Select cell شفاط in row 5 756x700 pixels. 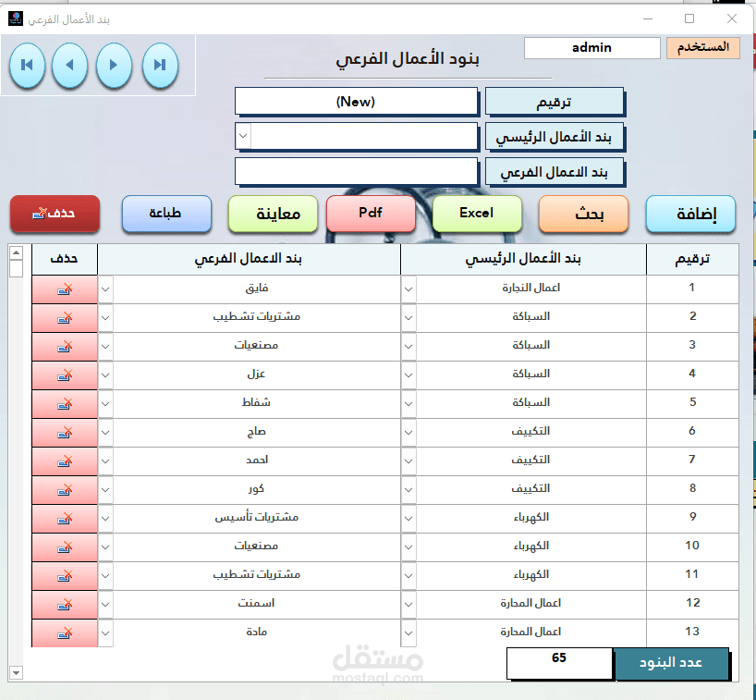[x=257, y=404]
